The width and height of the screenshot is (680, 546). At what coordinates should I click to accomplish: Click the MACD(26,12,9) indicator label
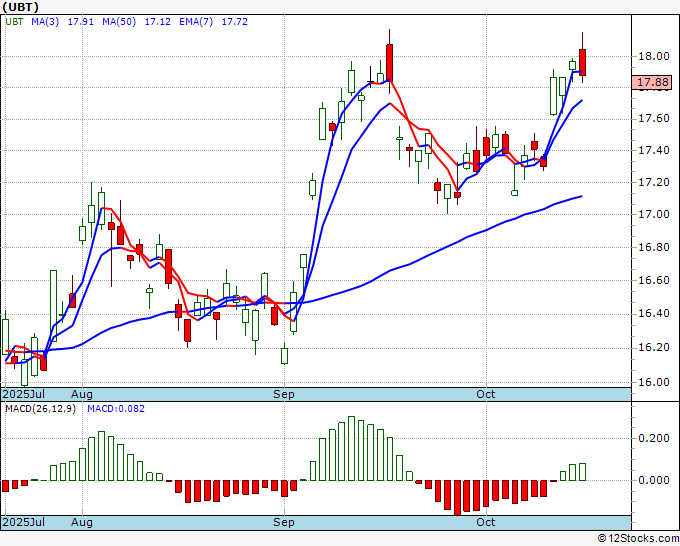40,409
